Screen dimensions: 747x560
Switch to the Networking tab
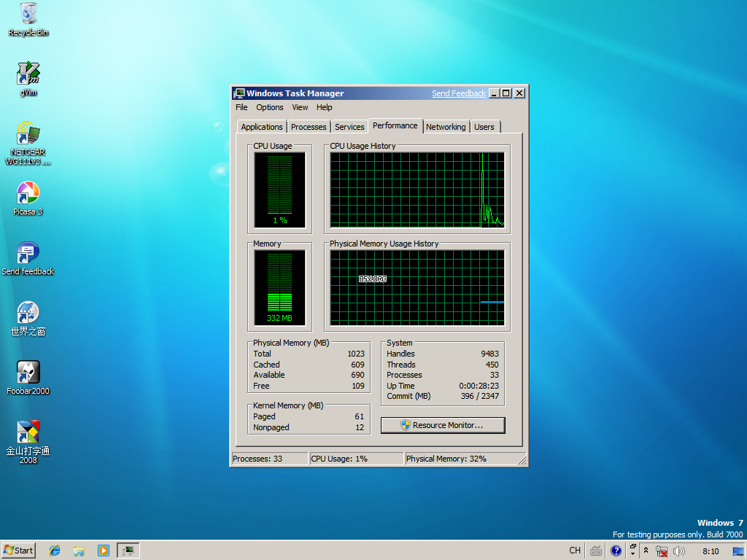click(x=446, y=127)
